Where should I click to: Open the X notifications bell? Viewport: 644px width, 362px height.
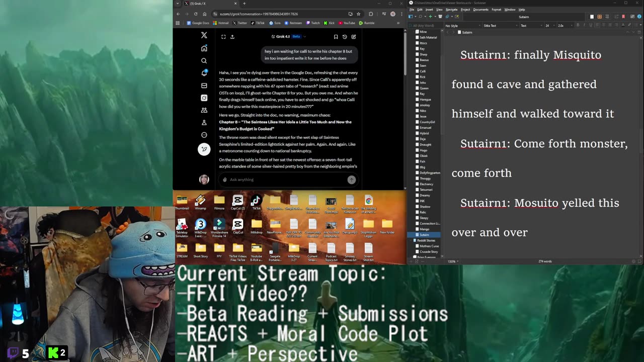pos(204,73)
